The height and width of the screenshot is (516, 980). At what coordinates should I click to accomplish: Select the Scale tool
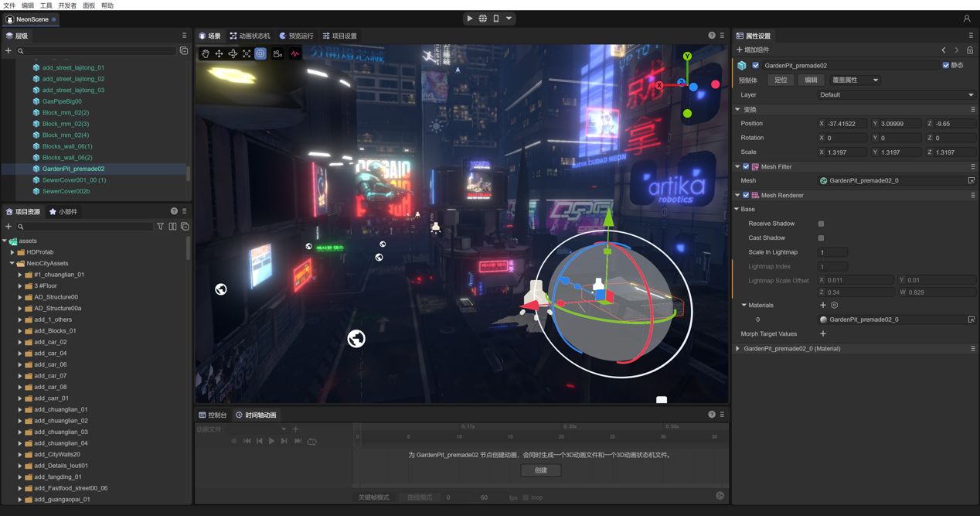click(247, 53)
